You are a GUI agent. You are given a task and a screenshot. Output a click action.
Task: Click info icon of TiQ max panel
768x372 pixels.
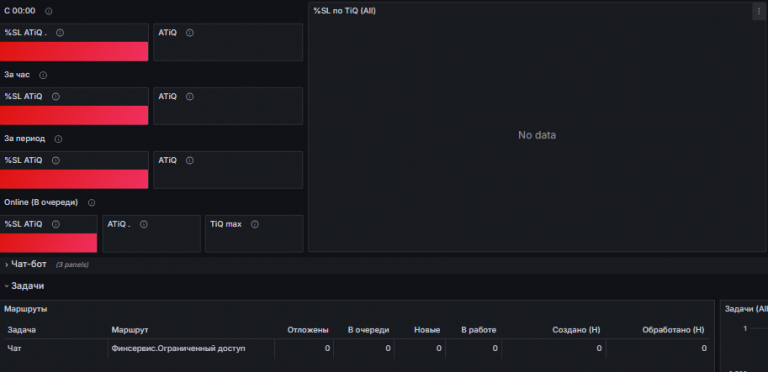(x=255, y=224)
